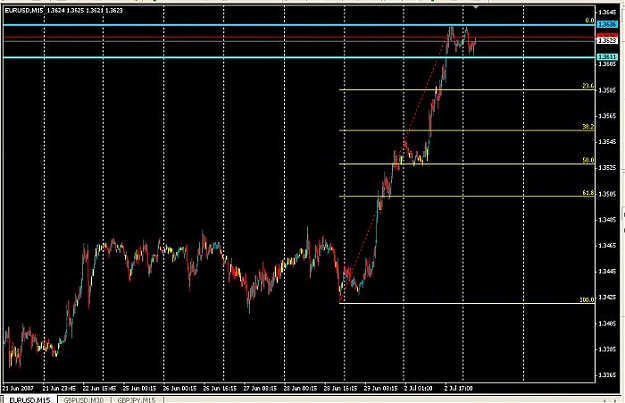Click the 26 Jun 00:15 time axis label
The image size is (625, 403).
(x=179, y=388)
